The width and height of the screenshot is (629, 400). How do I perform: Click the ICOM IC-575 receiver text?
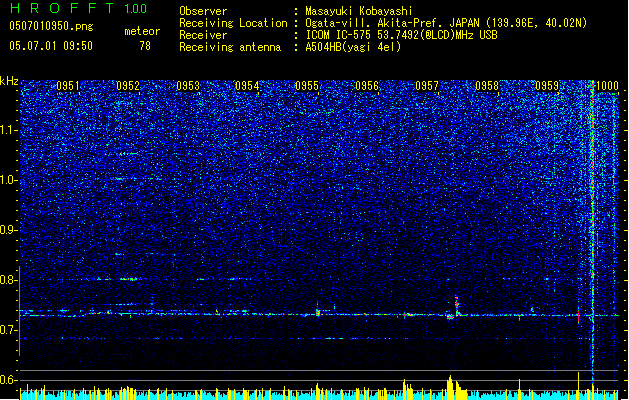coord(401,35)
